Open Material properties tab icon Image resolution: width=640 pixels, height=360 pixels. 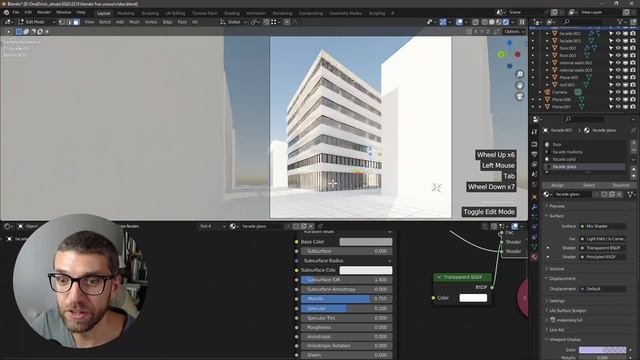(x=534, y=257)
